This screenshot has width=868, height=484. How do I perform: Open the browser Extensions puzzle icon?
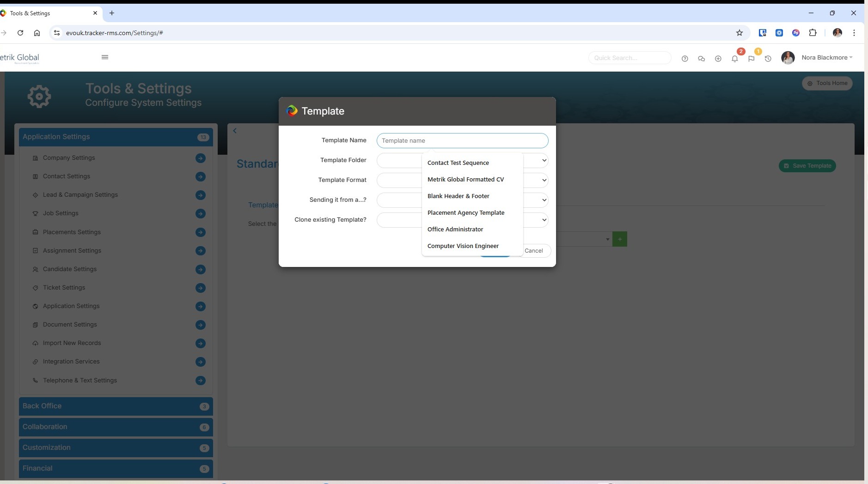point(813,33)
